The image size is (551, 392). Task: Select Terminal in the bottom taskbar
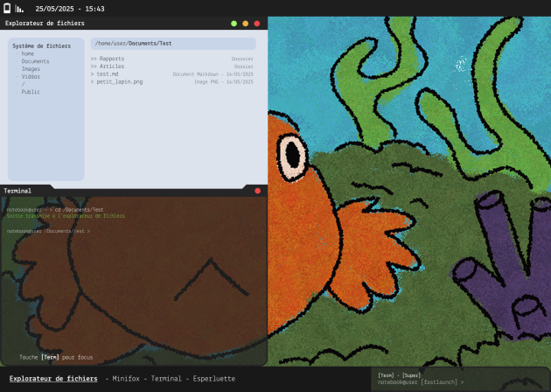tap(167, 379)
